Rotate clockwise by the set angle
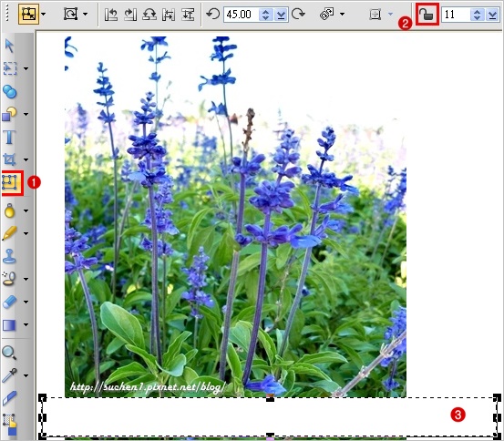 [298, 15]
